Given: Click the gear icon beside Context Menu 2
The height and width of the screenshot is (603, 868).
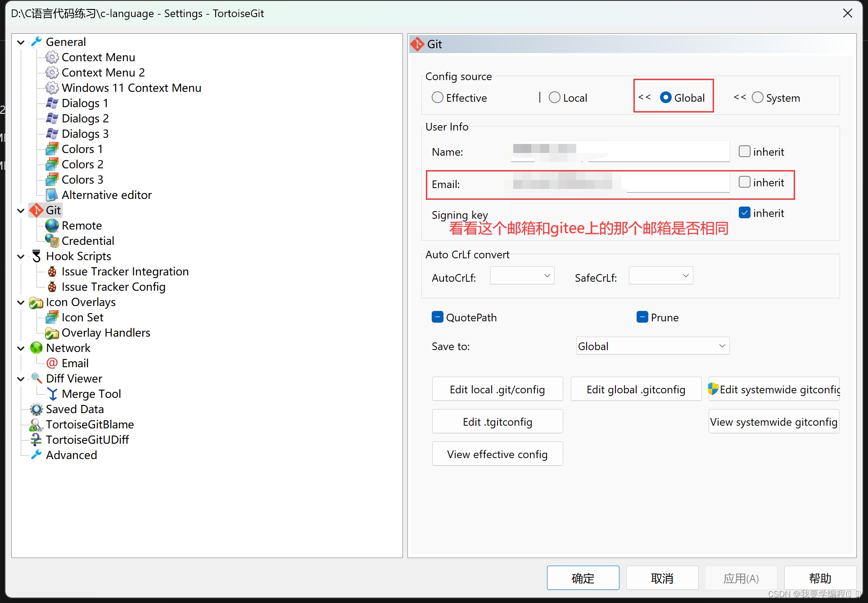Looking at the screenshot, I should (x=52, y=72).
